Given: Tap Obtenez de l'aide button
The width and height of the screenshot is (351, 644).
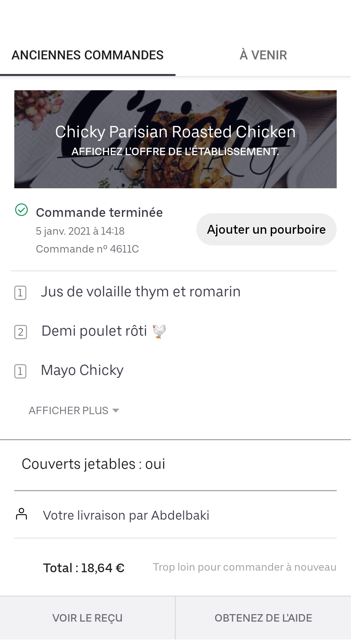Looking at the screenshot, I should 264,618.
